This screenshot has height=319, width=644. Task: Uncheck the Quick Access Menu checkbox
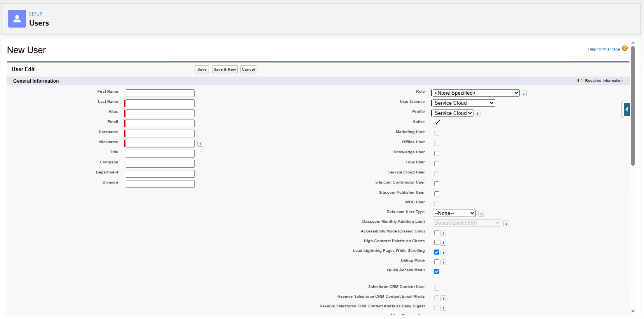[x=437, y=272]
